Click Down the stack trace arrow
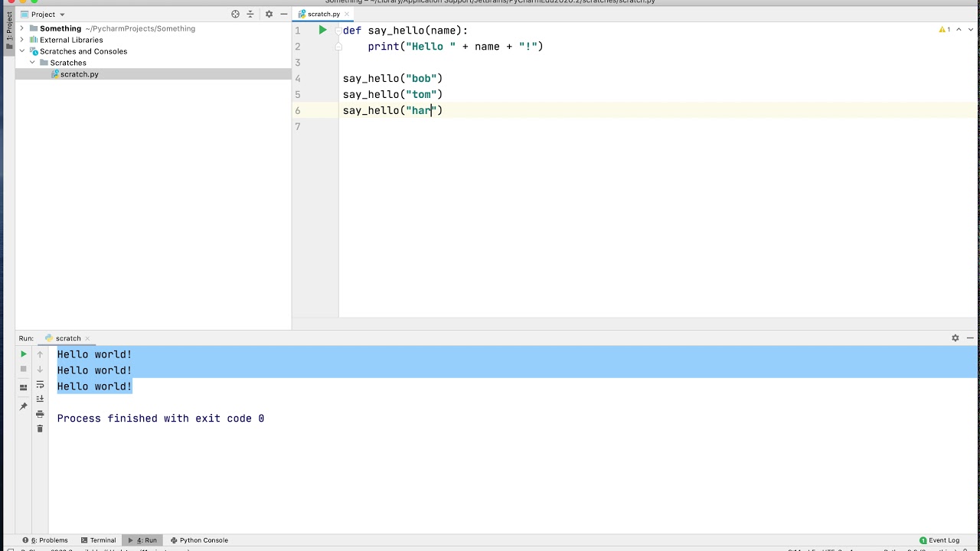The width and height of the screenshot is (980, 551). [x=40, y=369]
